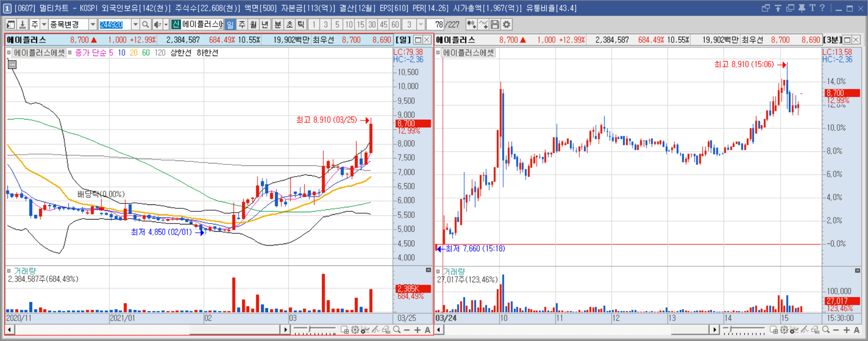Select the 주 weekly period button
The width and height of the screenshot is (868, 341).
click(242, 24)
